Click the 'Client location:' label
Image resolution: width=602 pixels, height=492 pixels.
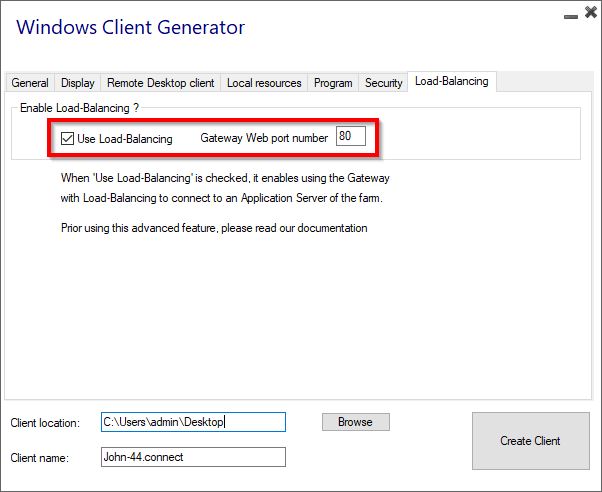click(45, 423)
